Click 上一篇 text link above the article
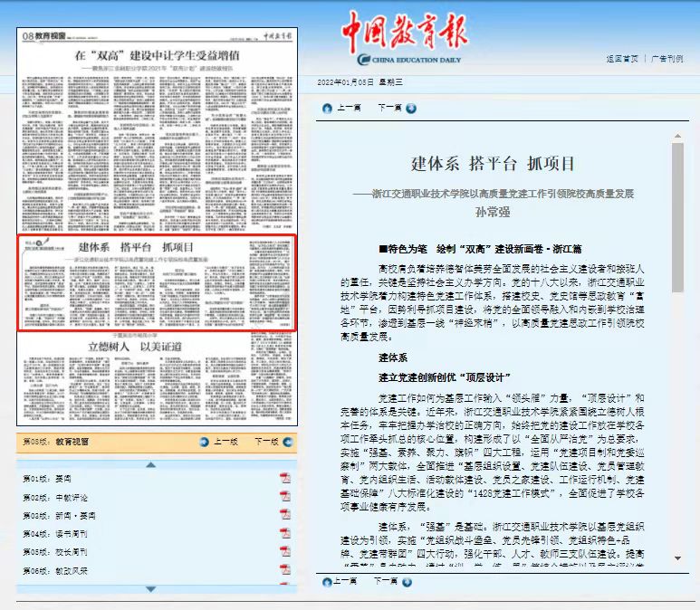Screen dimensions: 700x610 [349, 108]
